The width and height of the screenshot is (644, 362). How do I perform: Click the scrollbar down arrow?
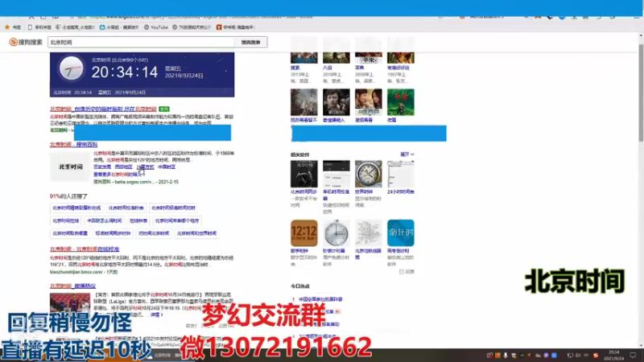pos(641,346)
